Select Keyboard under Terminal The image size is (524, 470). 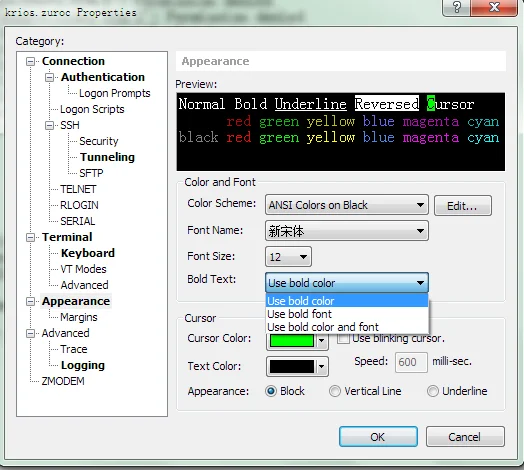pyautogui.click(x=88, y=253)
